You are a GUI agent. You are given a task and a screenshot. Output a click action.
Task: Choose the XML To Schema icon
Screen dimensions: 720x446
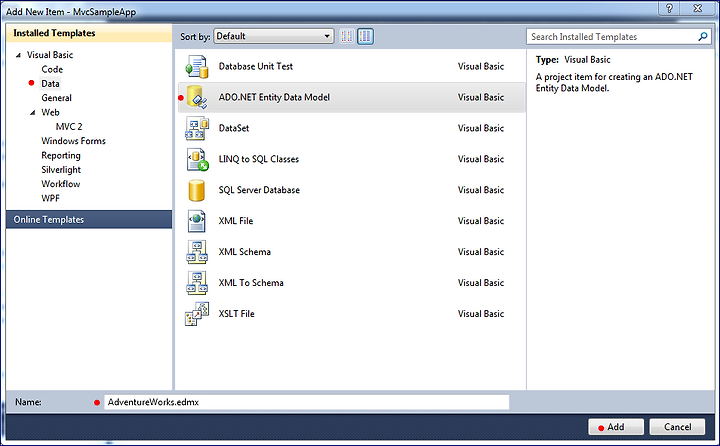[197, 282]
